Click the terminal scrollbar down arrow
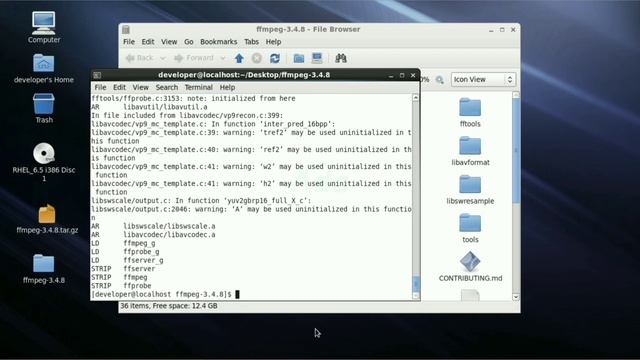The height and width of the screenshot is (360, 640). pyautogui.click(x=416, y=297)
